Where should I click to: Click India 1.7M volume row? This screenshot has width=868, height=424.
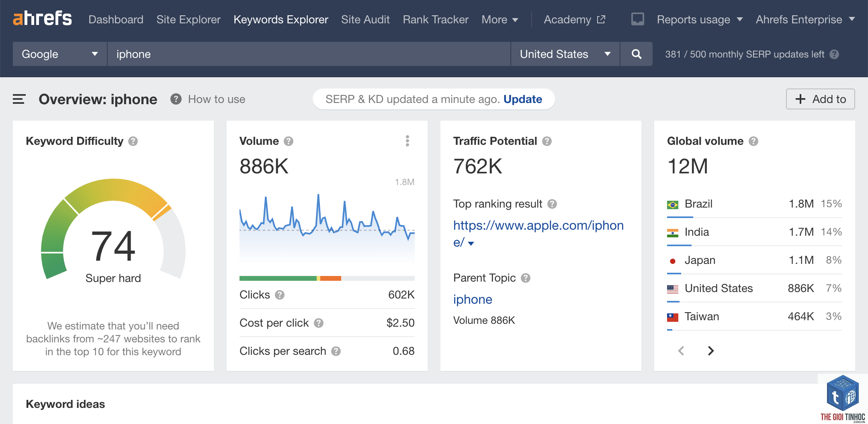[754, 232]
